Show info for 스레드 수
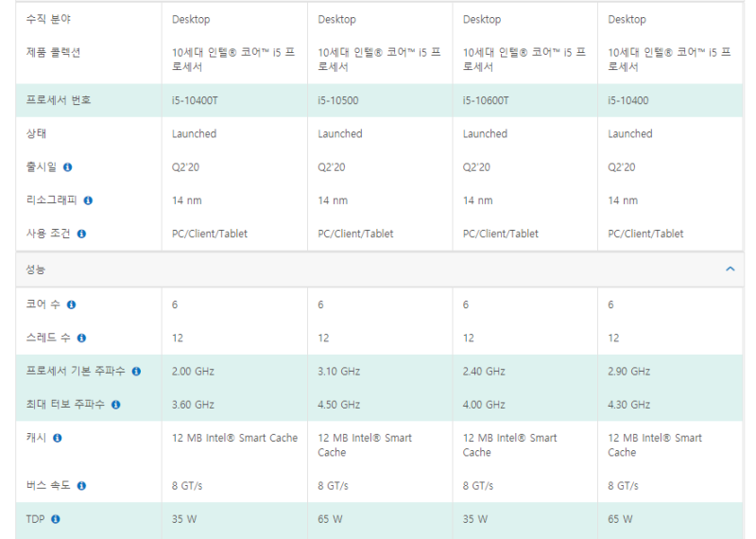The image size is (756, 539). (82, 338)
